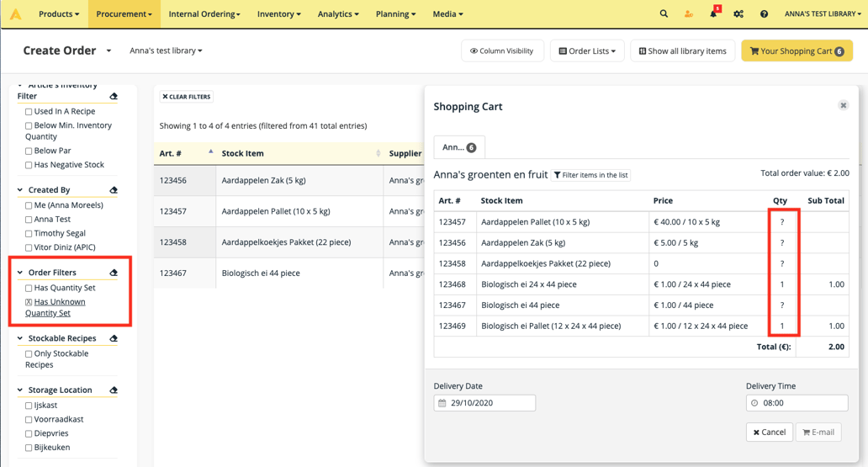Open the Order Lists dropdown
868x467 pixels.
coord(587,51)
